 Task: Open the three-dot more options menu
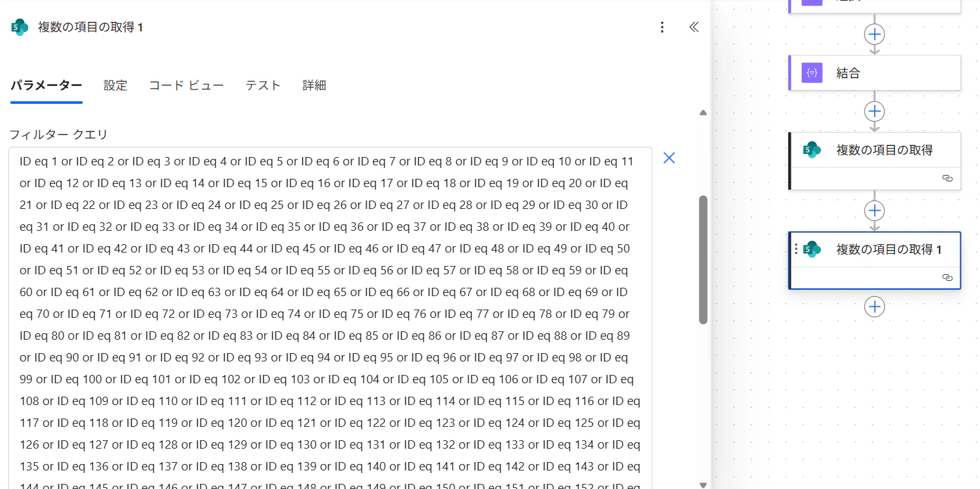pos(663,27)
